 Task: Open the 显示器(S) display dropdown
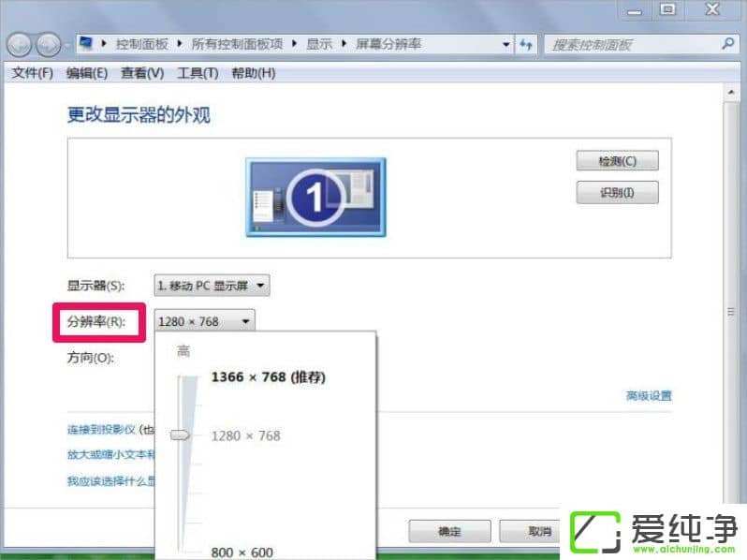[212, 286]
